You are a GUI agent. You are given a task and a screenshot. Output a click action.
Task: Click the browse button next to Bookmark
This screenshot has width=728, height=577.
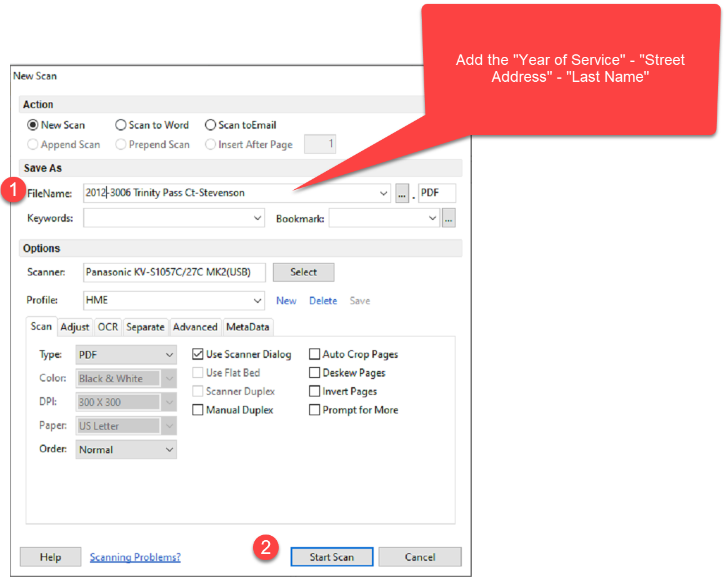point(449,218)
